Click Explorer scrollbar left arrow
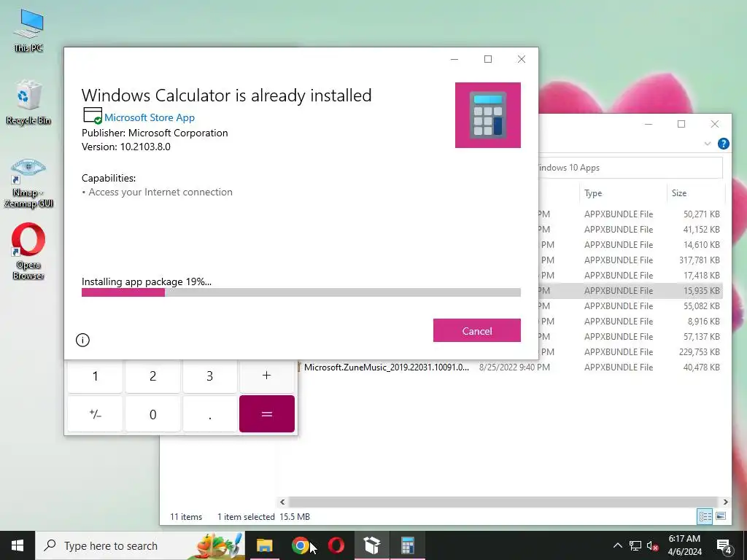747x560 pixels. pos(282,502)
